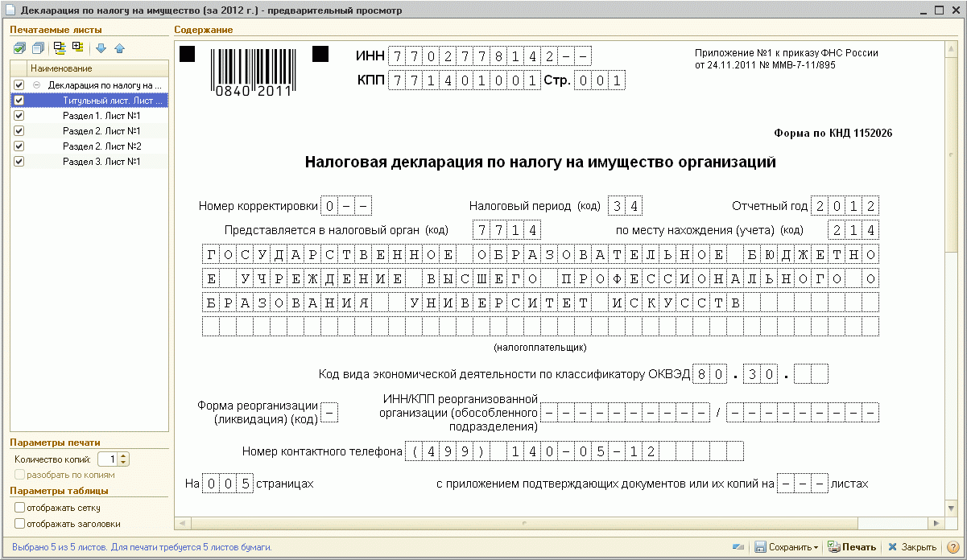Viewport: 967px width, 560px height.
Task: Adjust Количество копий spinner arrows
Action: click(x=123, y=459)
